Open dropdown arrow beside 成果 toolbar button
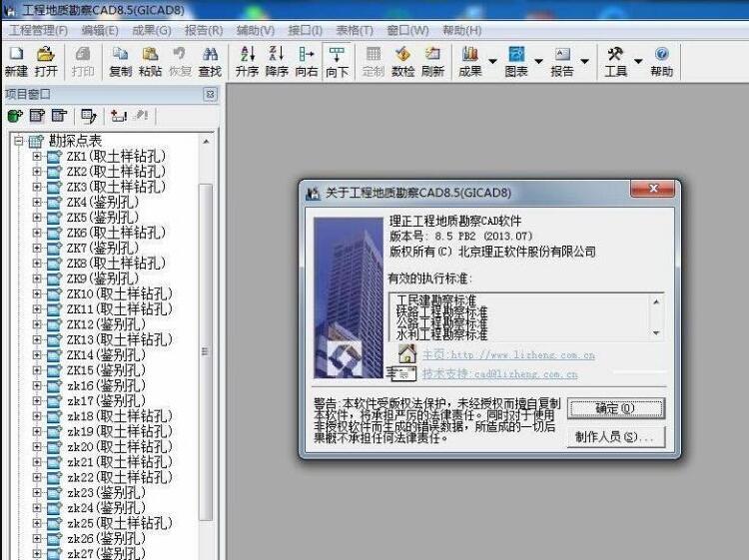Screen dimensions: 749x560 pyautogui.click(x=492, y=61)
